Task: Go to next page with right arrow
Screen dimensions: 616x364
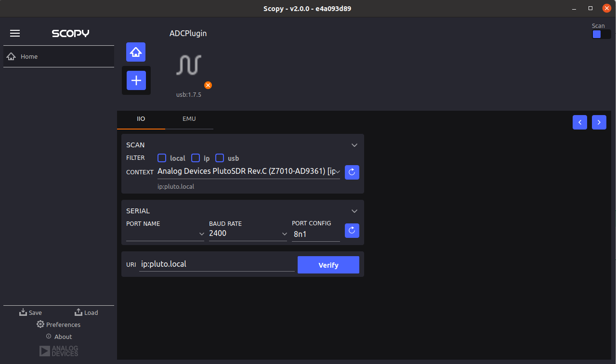Action: (x=599, y=122)
